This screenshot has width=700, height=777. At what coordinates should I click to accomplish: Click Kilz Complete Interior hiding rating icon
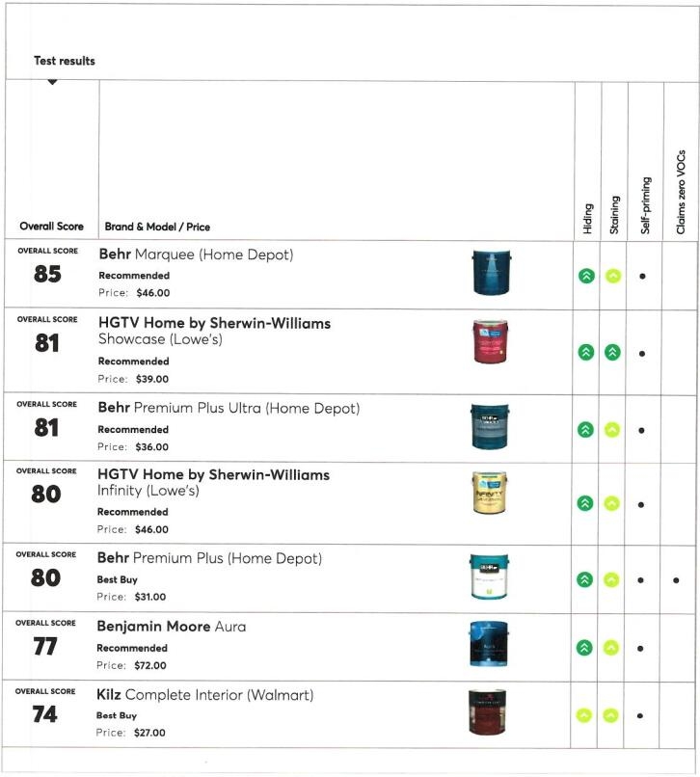(x=584, y=715)
